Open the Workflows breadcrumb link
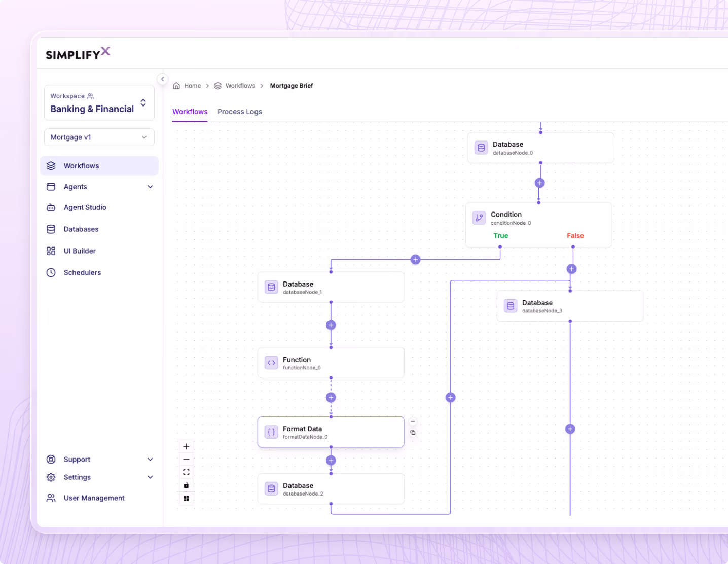The height and width of the screenshot is (564, 728). [x=240, y=86]
